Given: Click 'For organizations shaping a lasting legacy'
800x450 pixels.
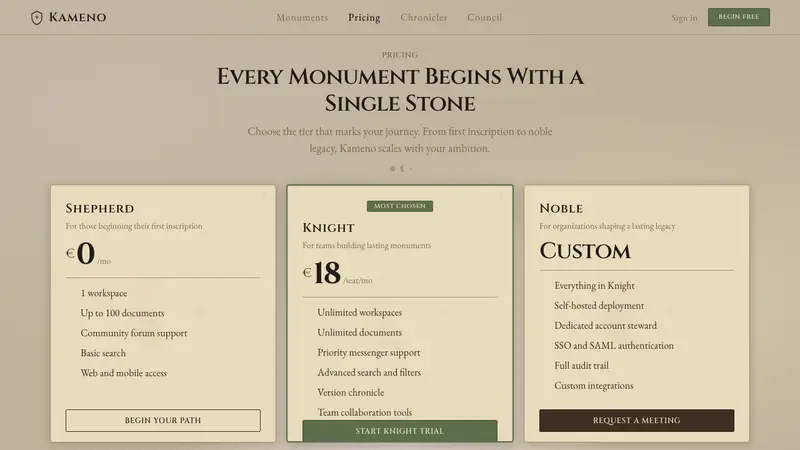Looking at the screenshot, I should coord(607,226).
